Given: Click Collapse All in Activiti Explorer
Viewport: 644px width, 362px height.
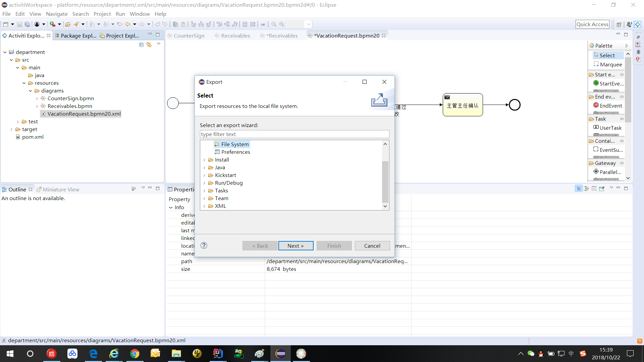Looking at the screenshot, I should click(x=141, y=45).
